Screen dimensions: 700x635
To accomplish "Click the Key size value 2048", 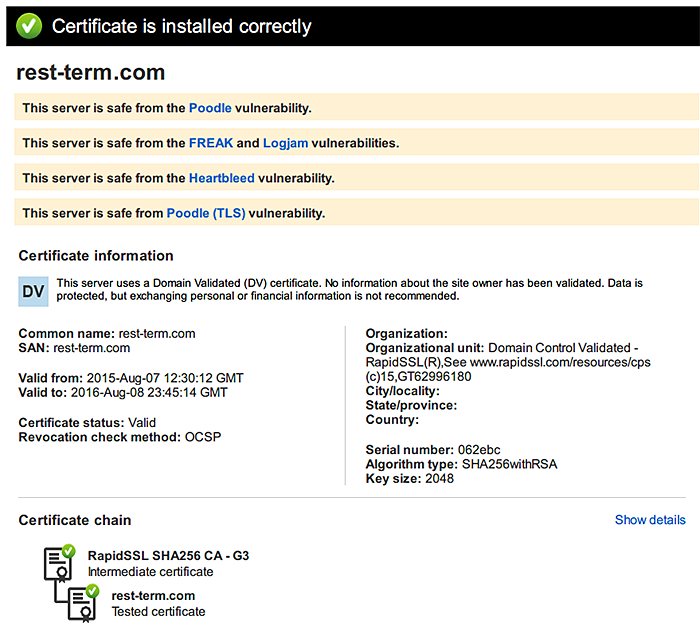I will (x=438, y=478).
